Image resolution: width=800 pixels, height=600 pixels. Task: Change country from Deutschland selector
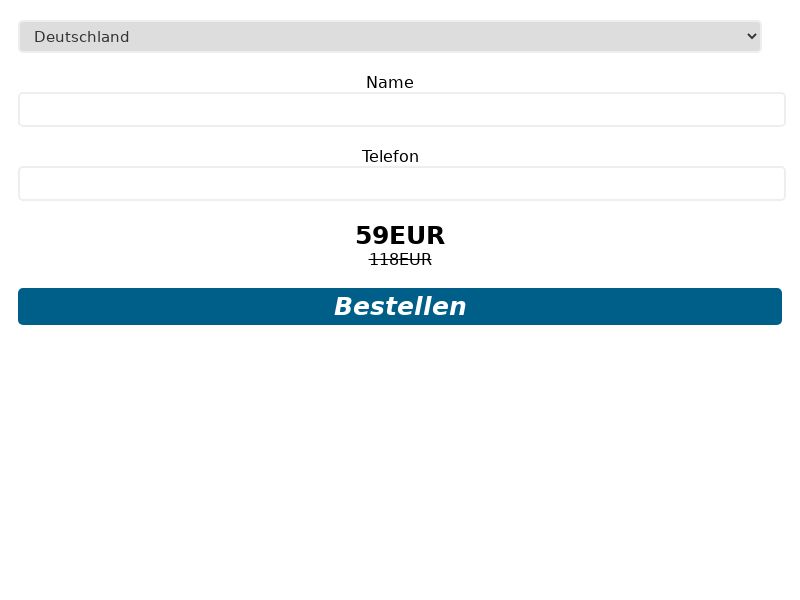[389, 37]
